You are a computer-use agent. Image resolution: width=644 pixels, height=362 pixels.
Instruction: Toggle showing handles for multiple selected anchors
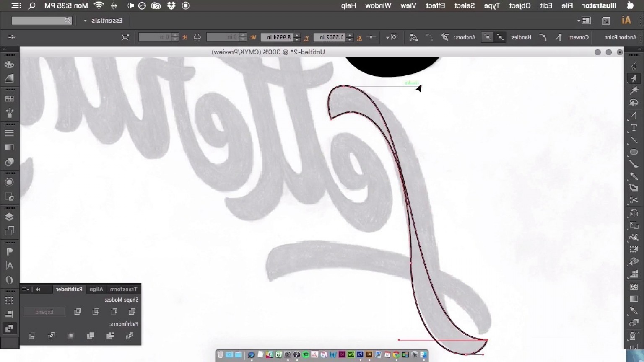coord(500,37)
